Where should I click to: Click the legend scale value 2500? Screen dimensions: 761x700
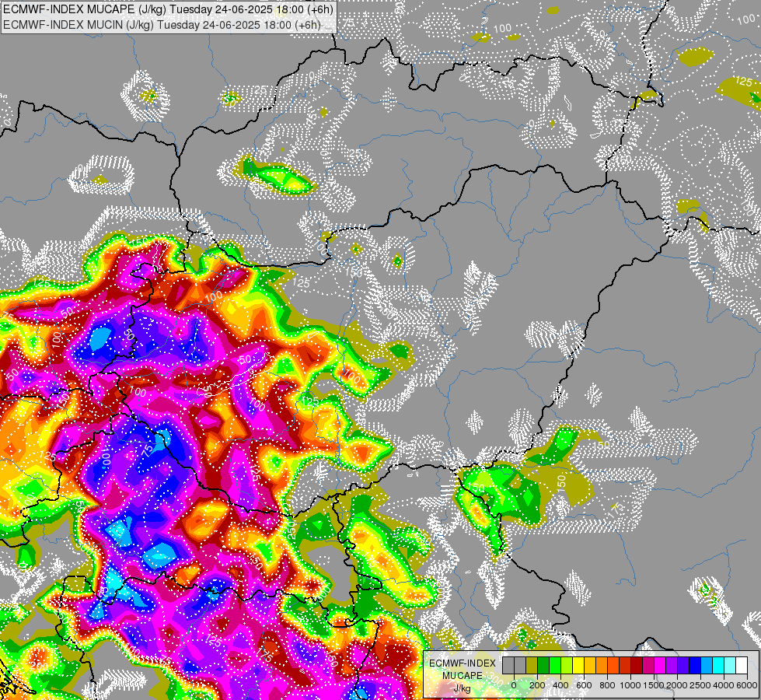pos(700,685)
